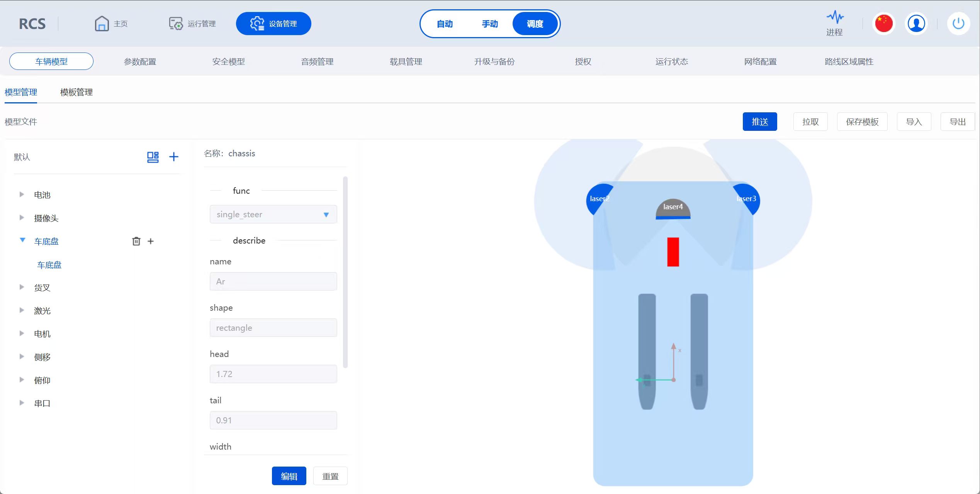Image resolution: width=980 pixels, height=494 pixels.
Task: Collapse the 车底盘 tree node
Action: pos(22,240)
